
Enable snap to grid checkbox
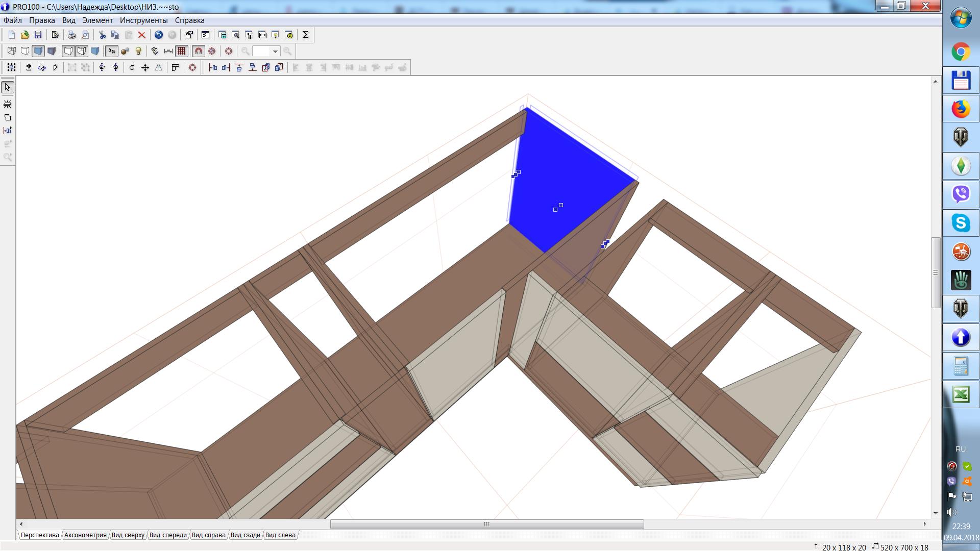point(199,51)
